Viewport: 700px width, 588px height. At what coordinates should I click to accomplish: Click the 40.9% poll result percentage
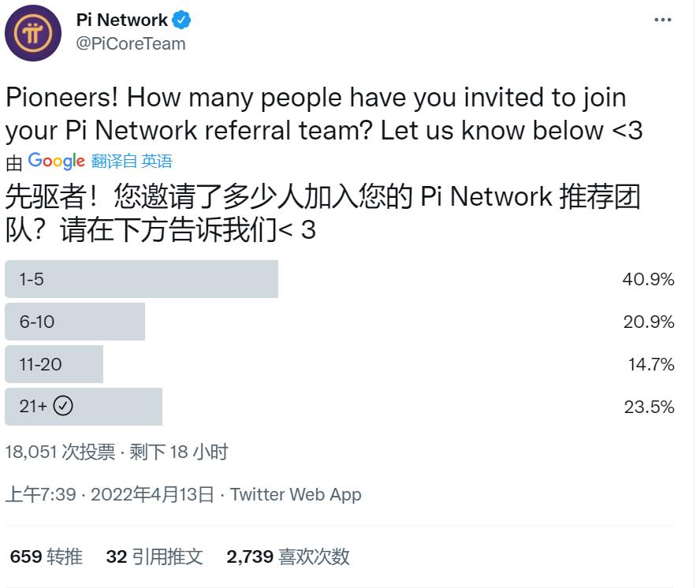point(647,279)
